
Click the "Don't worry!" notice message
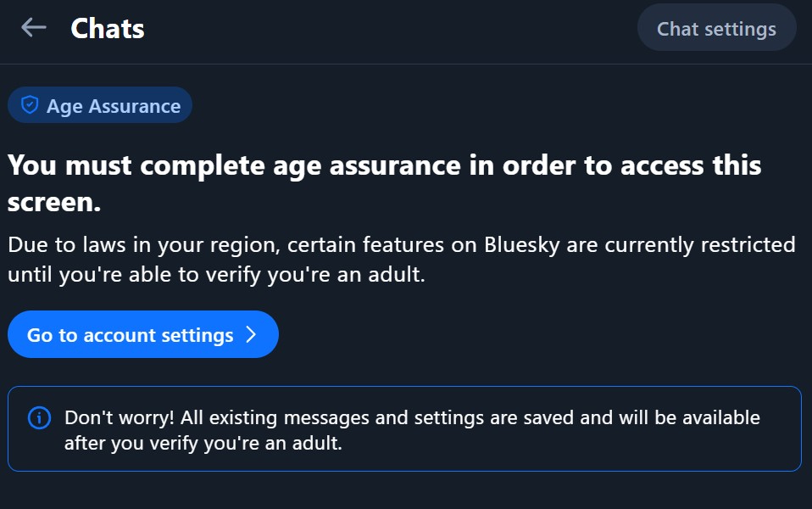tap(412, 418)
